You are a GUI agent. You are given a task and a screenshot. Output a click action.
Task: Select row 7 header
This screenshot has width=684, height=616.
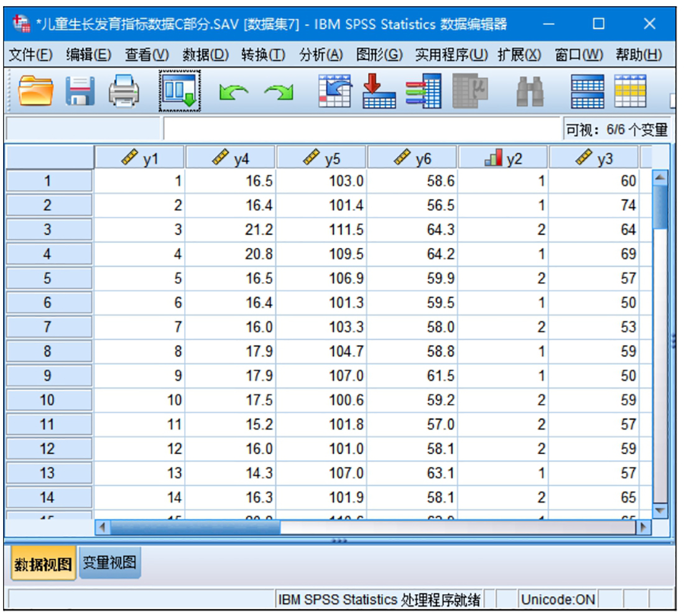(x=48, y=327)
